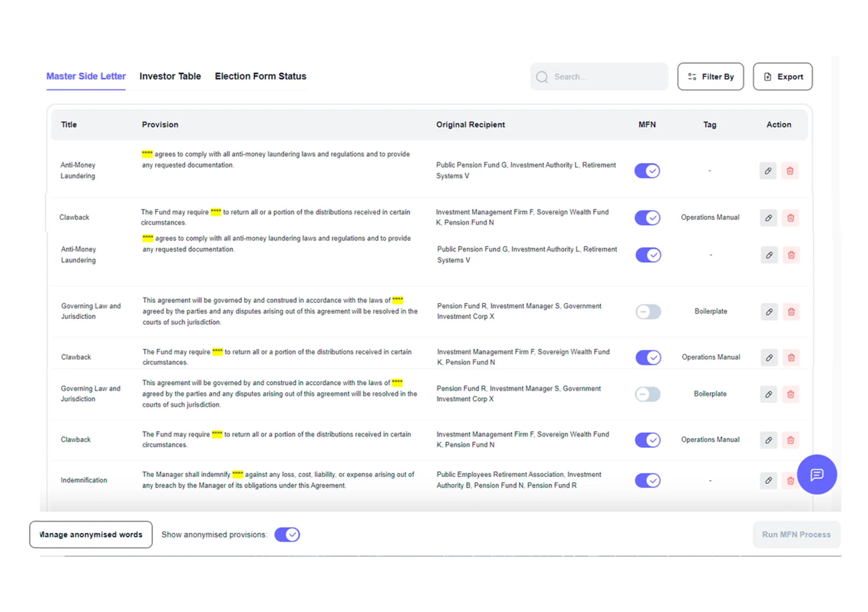868x612 pixels.
Task: Delete the second Anti-Money Laundering row
Action: [x=791, y=255]
